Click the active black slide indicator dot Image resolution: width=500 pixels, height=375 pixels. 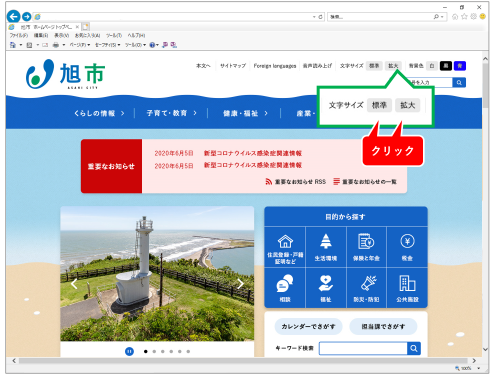(x=145, y=351)
